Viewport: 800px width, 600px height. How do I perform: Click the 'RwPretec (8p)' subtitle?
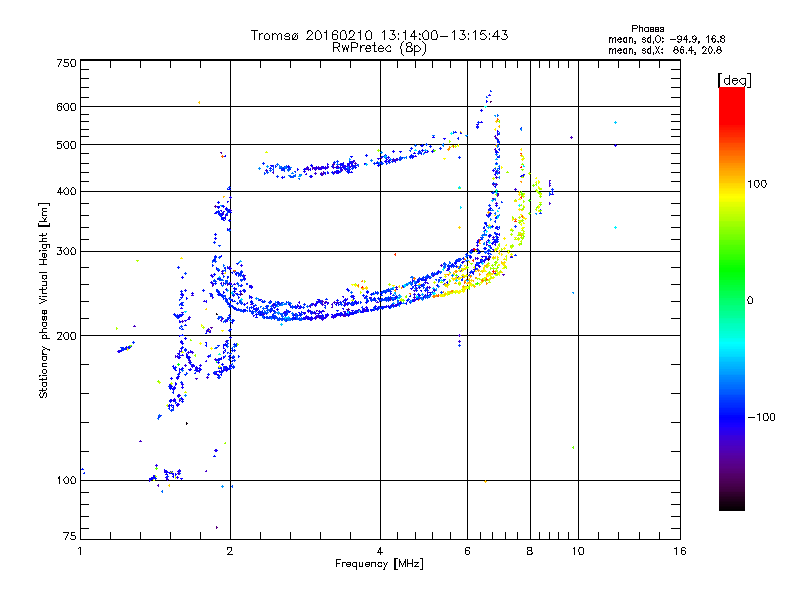[379, 48]
